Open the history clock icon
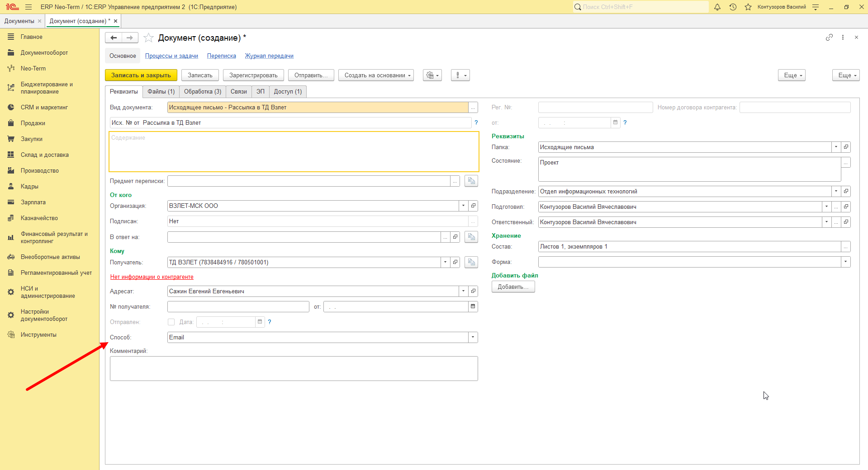This screenshot has height=470, width=868. (x=733, y=7)
